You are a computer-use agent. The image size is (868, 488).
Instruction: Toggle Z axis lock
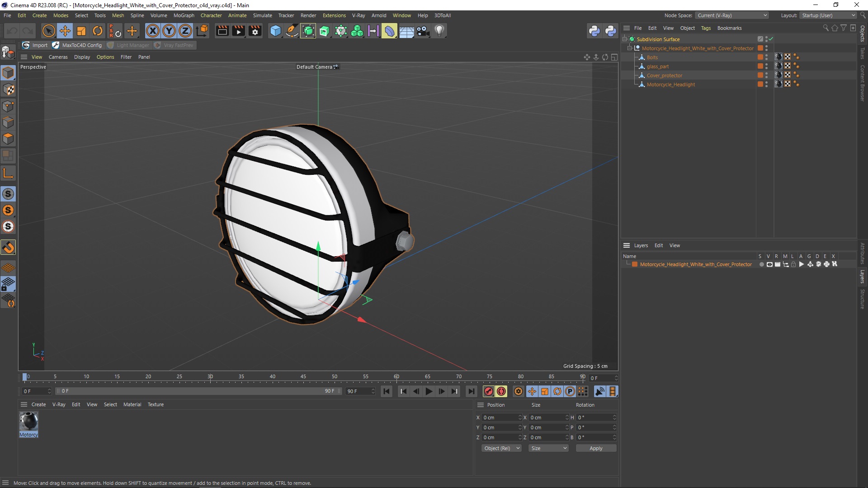tap(185, 31)
